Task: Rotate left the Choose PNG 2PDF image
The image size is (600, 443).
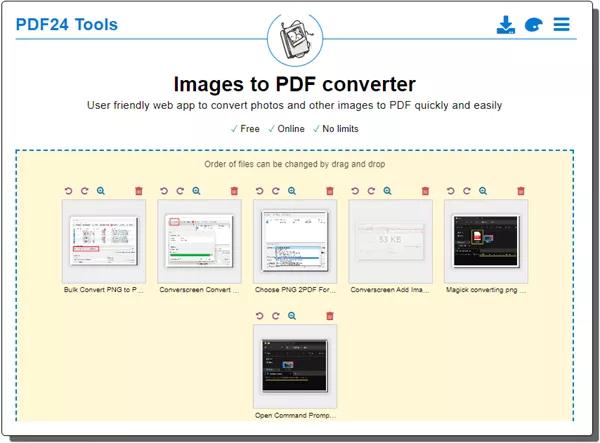Action: [260, 191]
